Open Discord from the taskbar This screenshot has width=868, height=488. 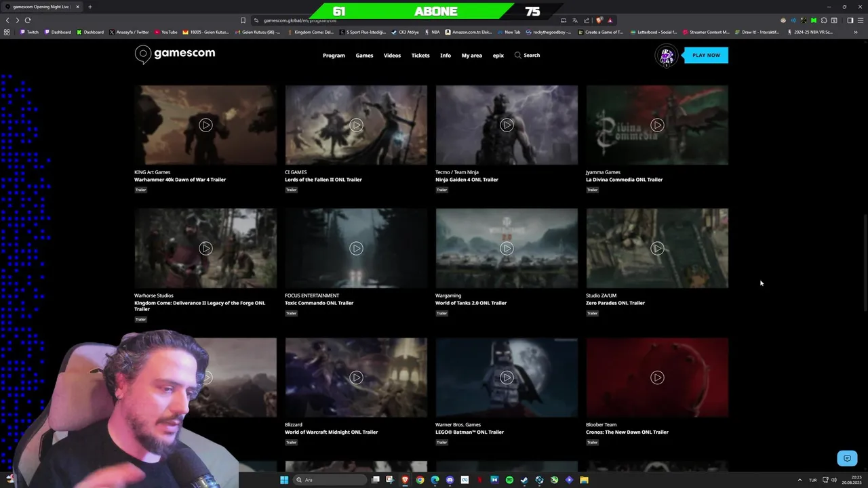pyautogui.click(x=450, y=480)
